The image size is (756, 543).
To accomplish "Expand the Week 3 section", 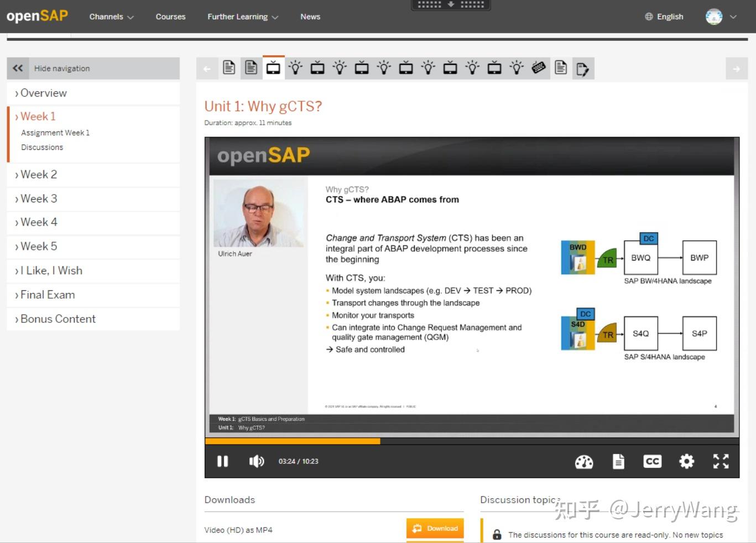I will (39, 199).
